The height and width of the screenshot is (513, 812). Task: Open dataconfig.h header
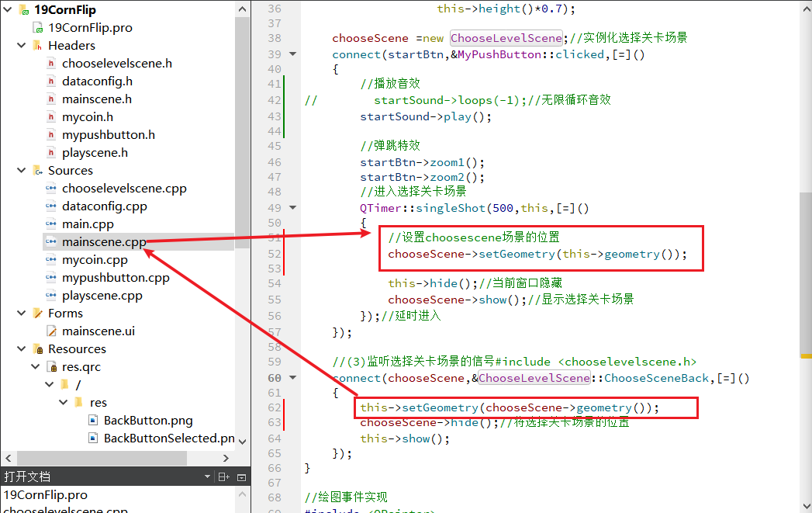[98, 81]
